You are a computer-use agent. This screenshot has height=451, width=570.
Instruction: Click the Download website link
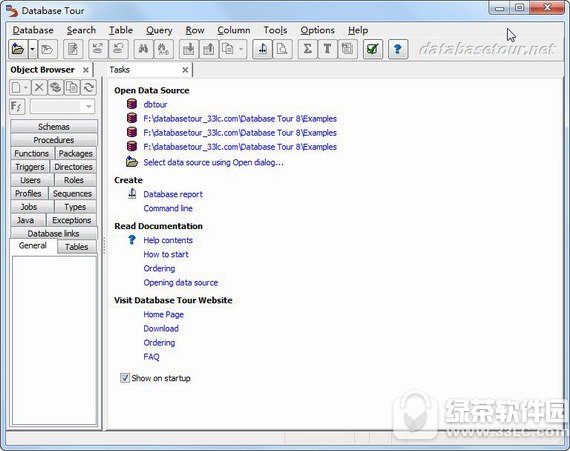click(x=161, y=329)
